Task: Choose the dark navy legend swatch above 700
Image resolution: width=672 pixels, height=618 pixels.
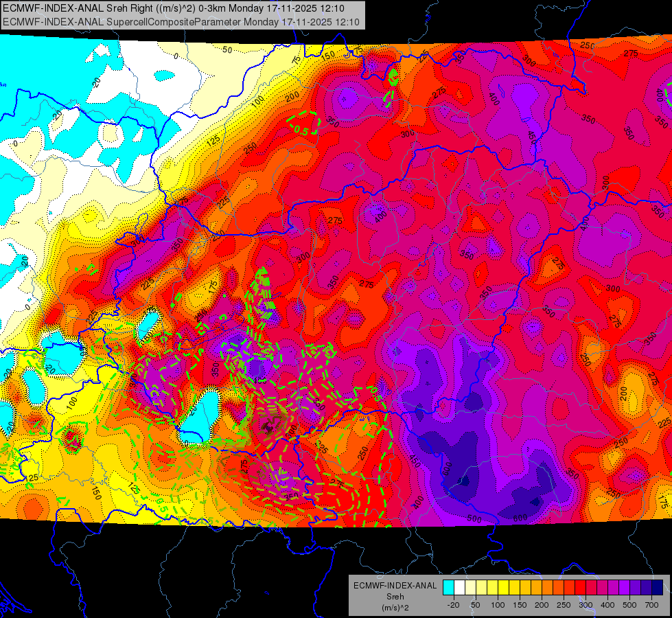Action: click(658, 588)
